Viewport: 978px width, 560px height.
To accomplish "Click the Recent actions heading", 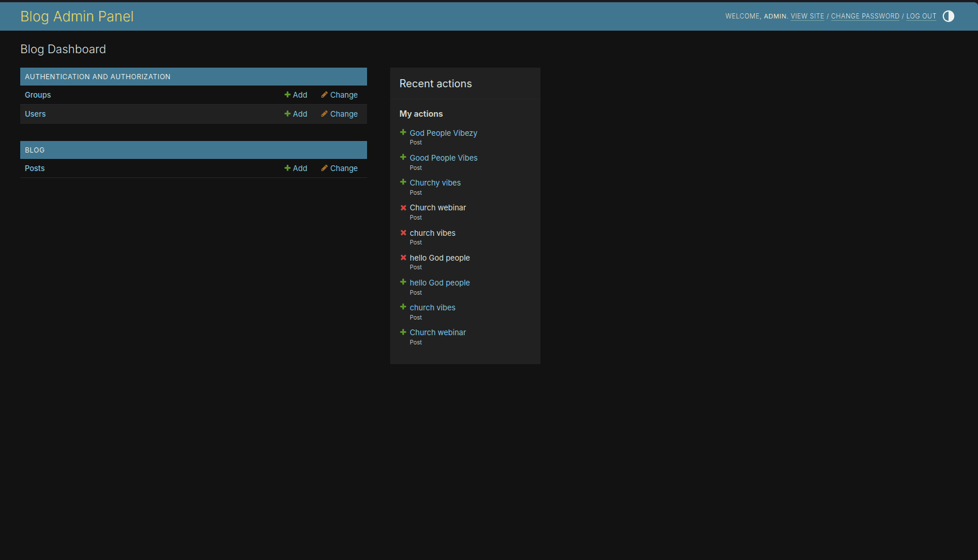I will (435, 83).
